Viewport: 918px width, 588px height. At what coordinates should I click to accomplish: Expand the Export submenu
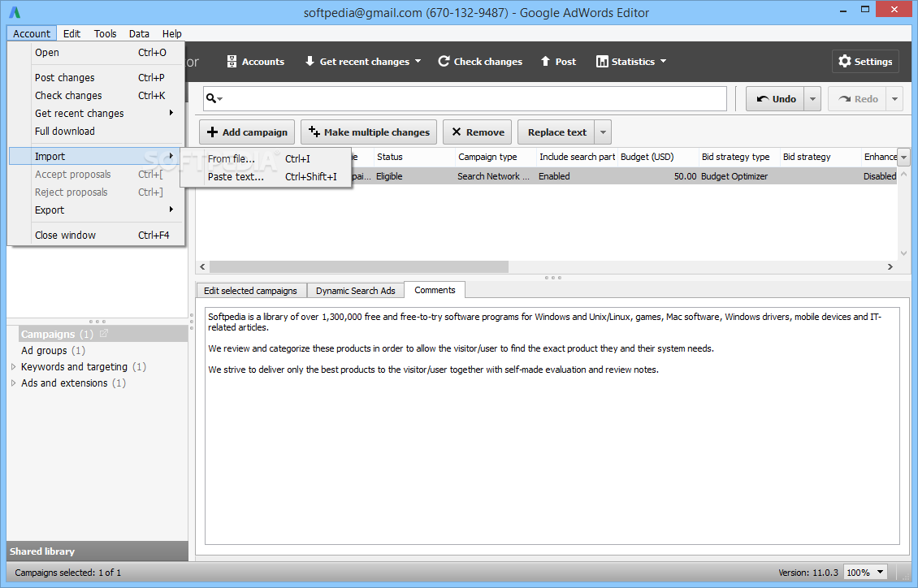coord(97,210)
